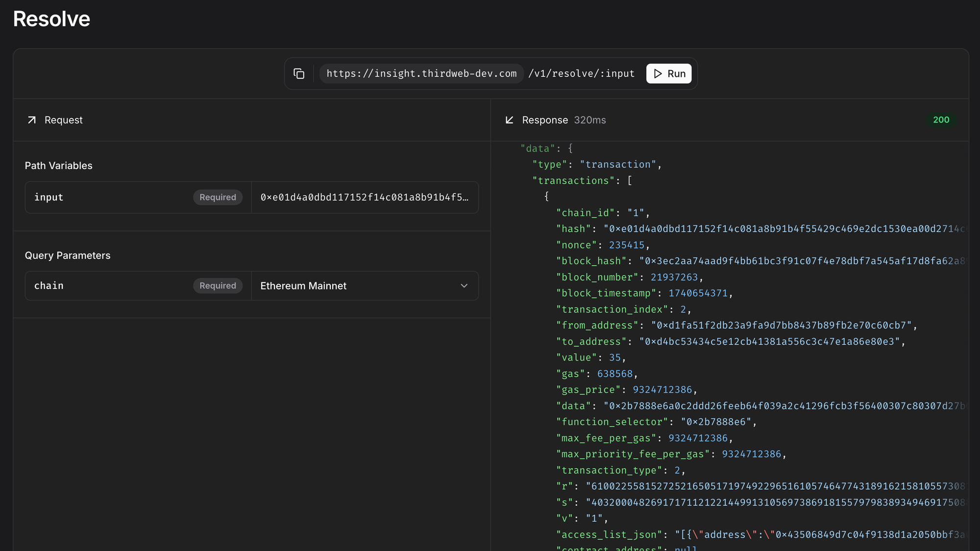The image size is (980, 551).
Task: Click the Query Parameters heading
Action: [68, 255]
